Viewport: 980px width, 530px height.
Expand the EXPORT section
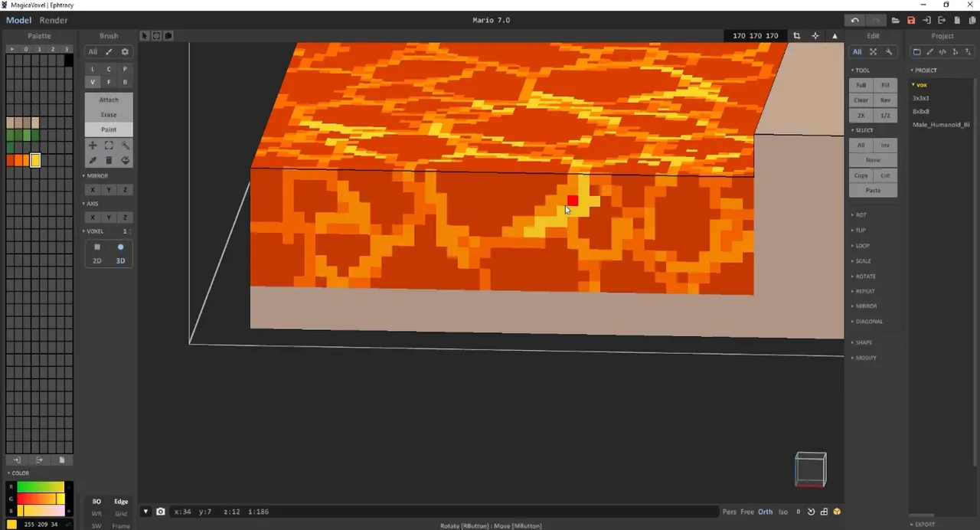point(923,525)
